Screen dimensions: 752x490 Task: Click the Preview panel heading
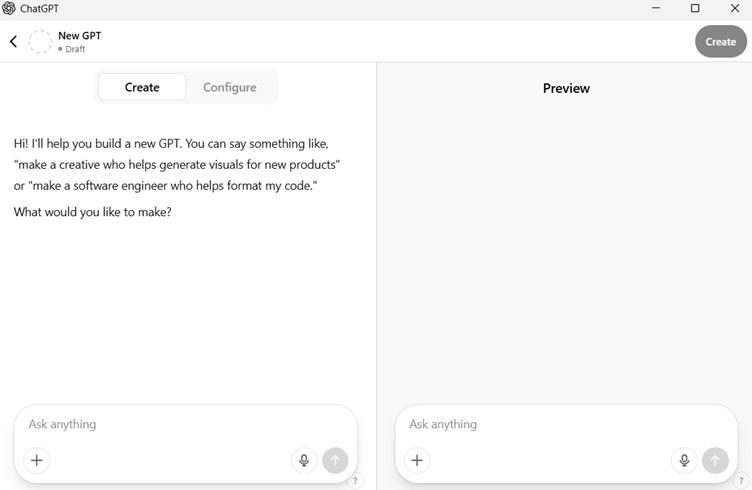(566, 88)
